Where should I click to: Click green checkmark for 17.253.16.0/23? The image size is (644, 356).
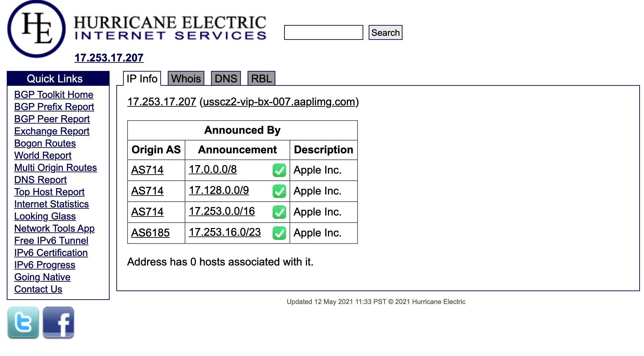[279, 233]
